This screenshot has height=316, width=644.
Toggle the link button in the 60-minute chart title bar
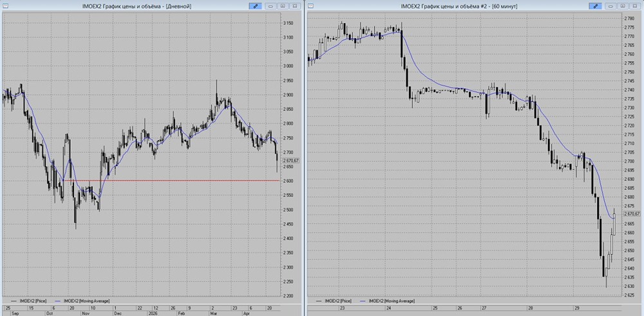pos(594,6)
